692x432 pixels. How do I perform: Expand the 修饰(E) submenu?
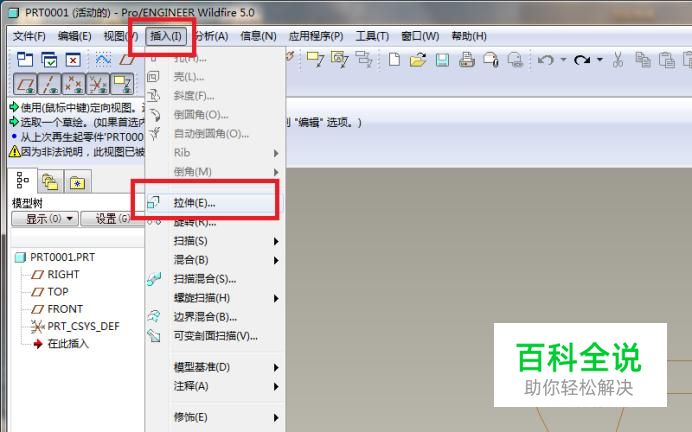tap(215, 417)
